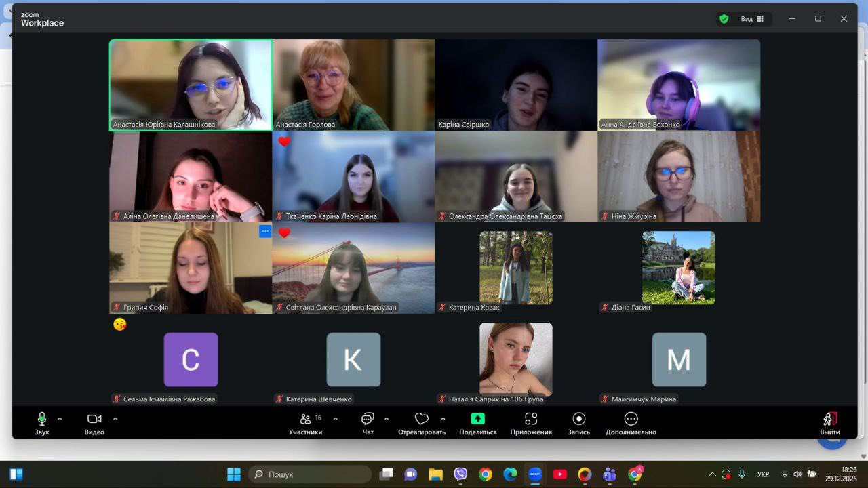The image size is (868, 488).
Task: Open Task View on the taskbar
Action: point(387,474)
